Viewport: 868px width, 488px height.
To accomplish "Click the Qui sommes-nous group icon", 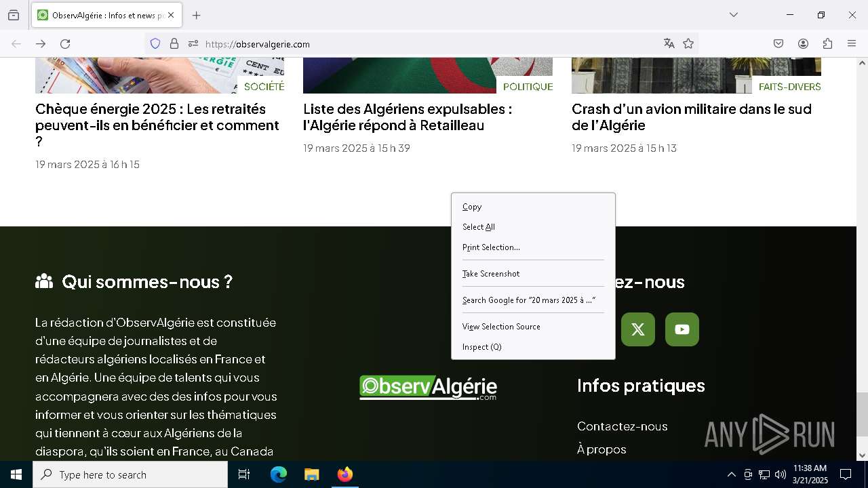I will tap(44, 281).
